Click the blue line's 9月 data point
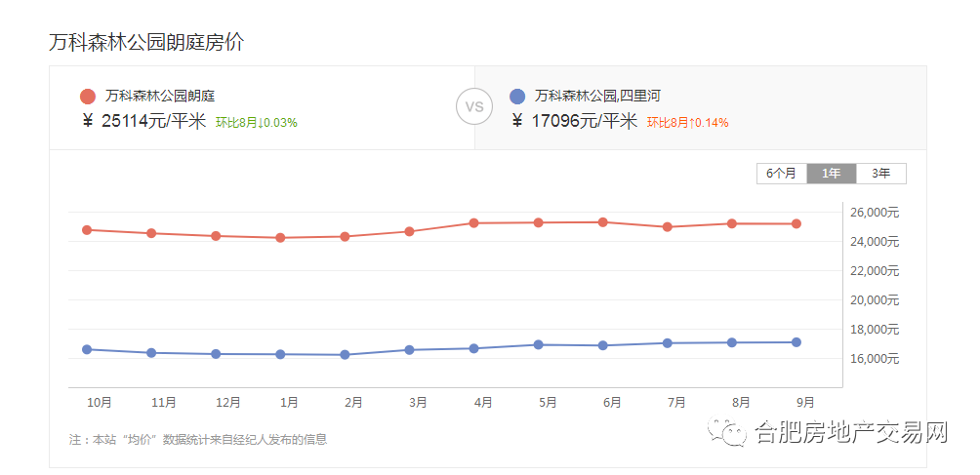Image resolution: width=980 pixels, height=475 pixels. coord(796,342)
